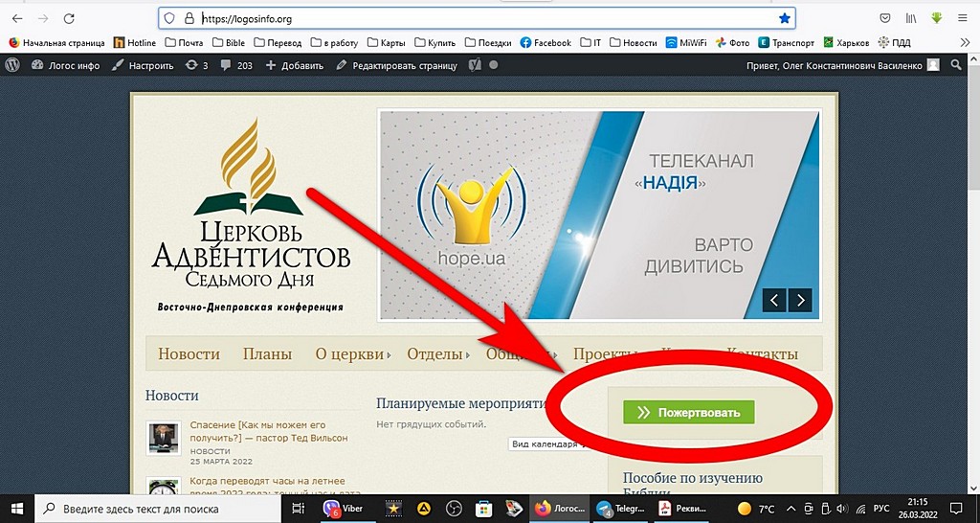Screen dimensions: 980x523
Task: Click the WordPress logo in admin bar
Action: (11, 64)
